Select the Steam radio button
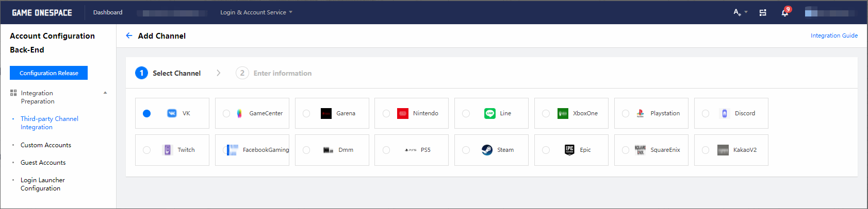868x209 pixels. click(466, 150)
